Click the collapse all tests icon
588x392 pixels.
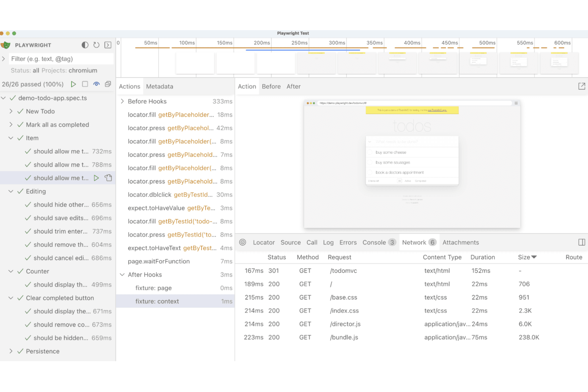pos(108,84)
